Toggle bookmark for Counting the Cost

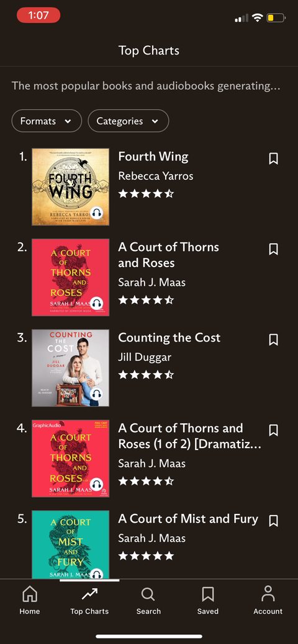[273, 340]
